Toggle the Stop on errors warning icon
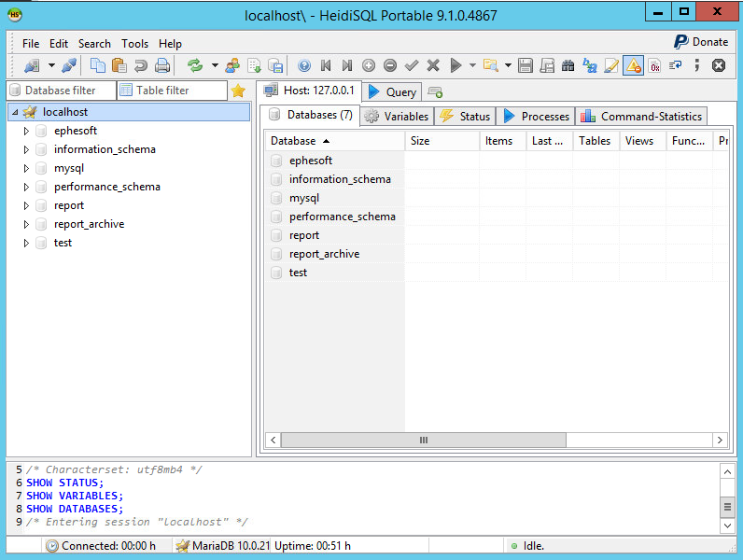This screenshot has height=560, width=743. tap(633, 65)
